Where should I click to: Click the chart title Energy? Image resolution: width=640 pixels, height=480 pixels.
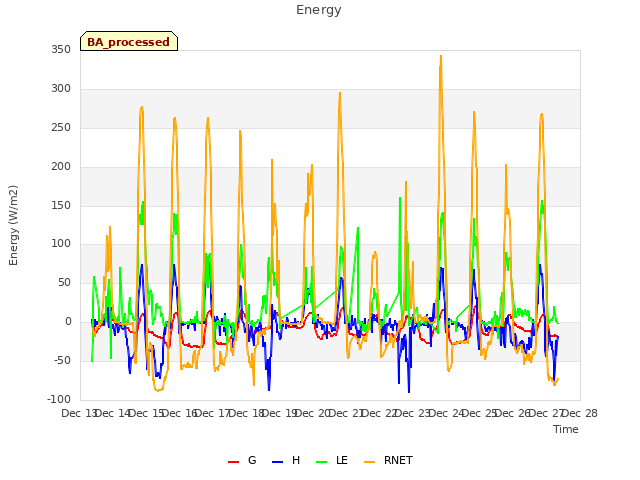pos(319,10)
